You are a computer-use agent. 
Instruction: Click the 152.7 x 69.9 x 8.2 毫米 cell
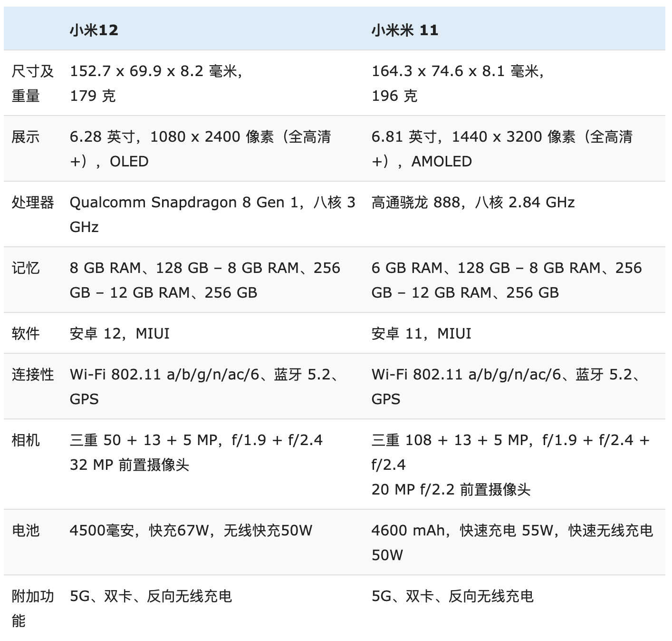point(156,83)
